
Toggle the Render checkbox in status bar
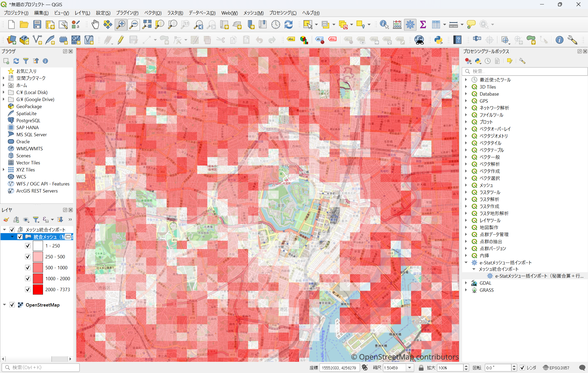pos(522,368)
